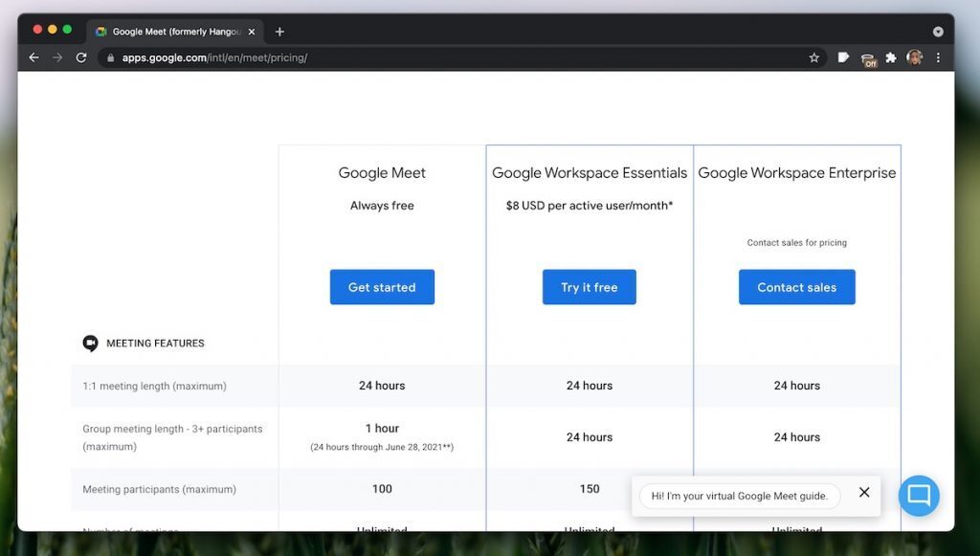Viewport: 980px width, 556px height.
Task: Bookmark this page with the star icon
Action: (814, 56)
